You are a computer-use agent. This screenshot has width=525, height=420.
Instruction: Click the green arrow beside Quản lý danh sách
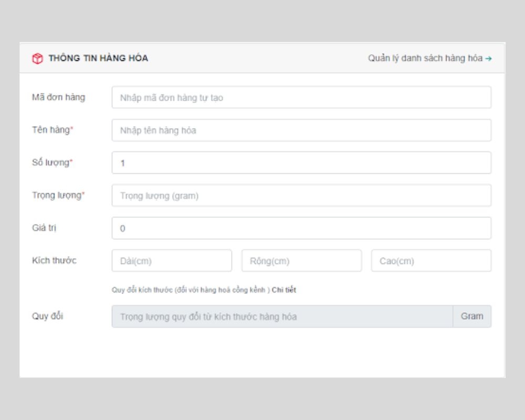coord(488,59)
